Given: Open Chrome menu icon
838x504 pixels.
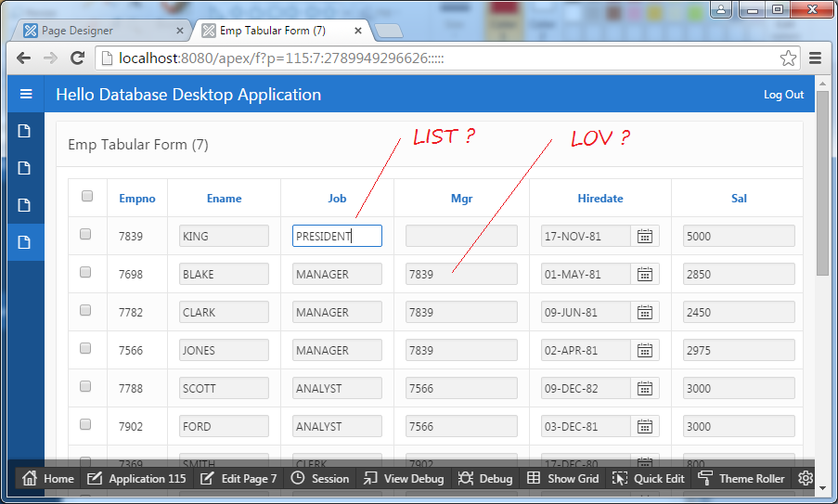Looking at the screenshot, I should click(x=815, y=58).
